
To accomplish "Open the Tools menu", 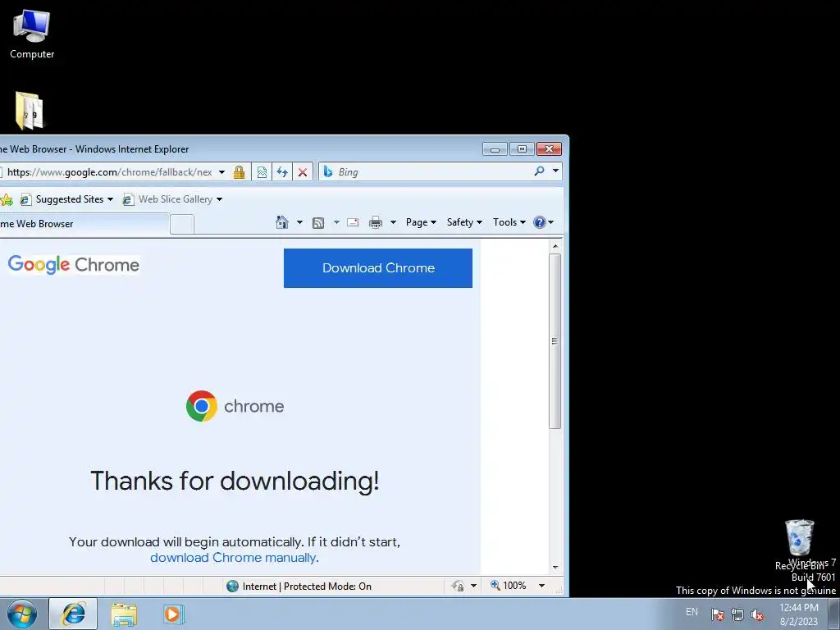I will pyautogui.click(x=509, y=222).
